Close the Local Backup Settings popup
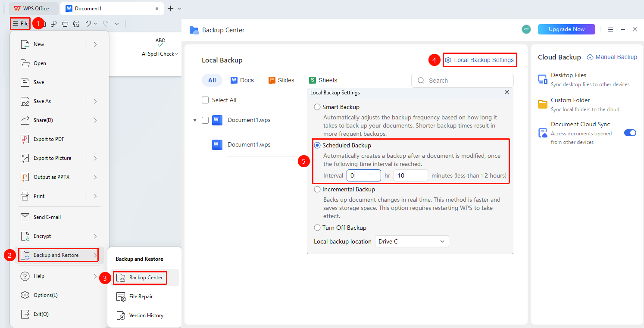Image resolution: width=644 pixels, height=328 pixels. tap(507, 92)
